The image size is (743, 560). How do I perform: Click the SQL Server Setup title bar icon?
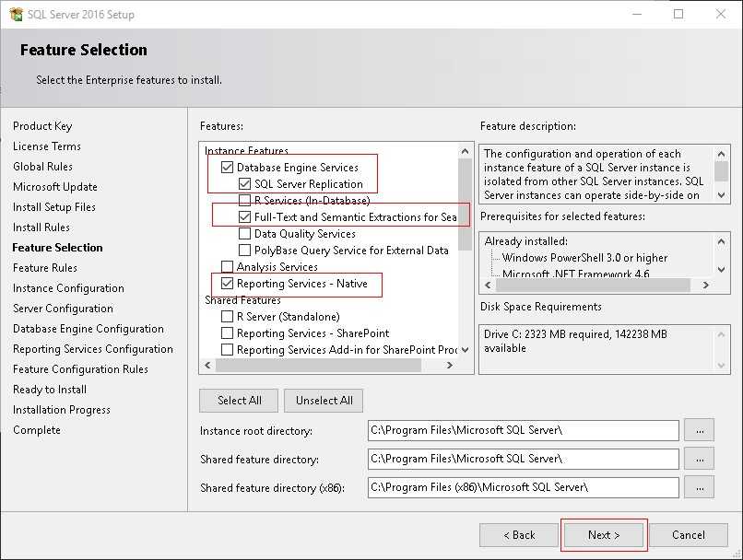pyautogui.click(x=16, y=14)
